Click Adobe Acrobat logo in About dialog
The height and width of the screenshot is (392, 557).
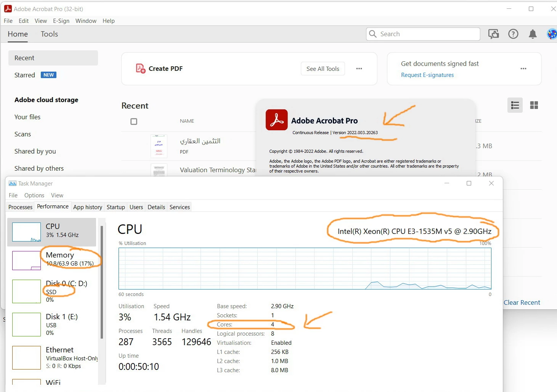(x=277, y=120)
